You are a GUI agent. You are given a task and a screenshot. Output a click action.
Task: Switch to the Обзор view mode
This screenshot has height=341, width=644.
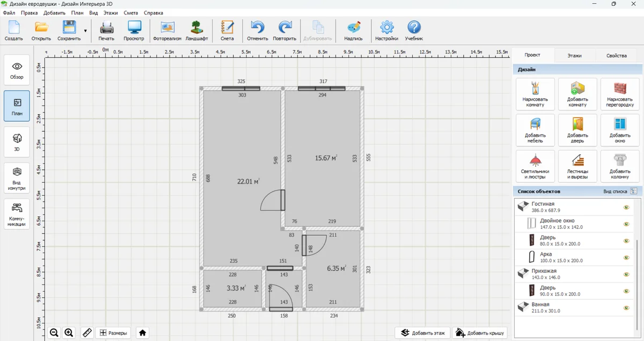tap(17, 70)
